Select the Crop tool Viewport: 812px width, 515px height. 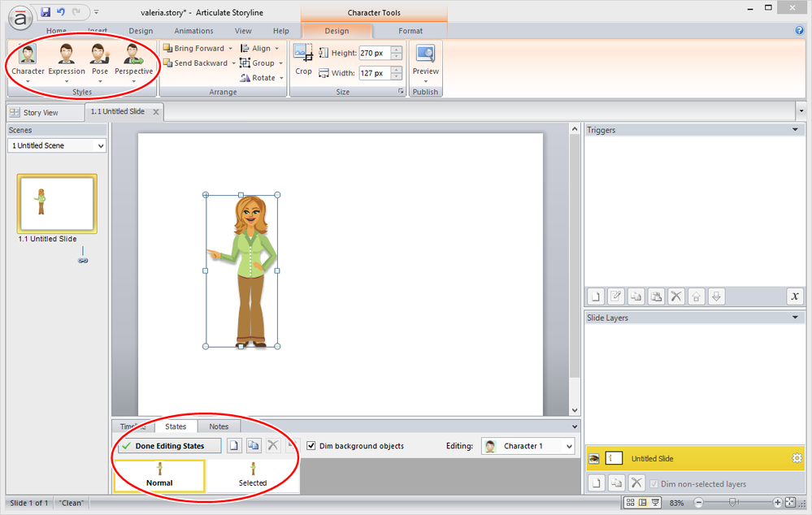[x=303, y=59]
